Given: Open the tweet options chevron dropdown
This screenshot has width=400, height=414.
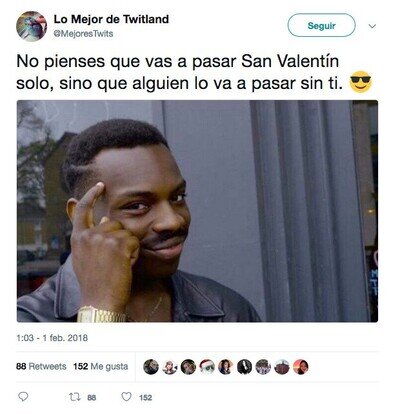Looking at the screenshot, I should click(372, 26).
